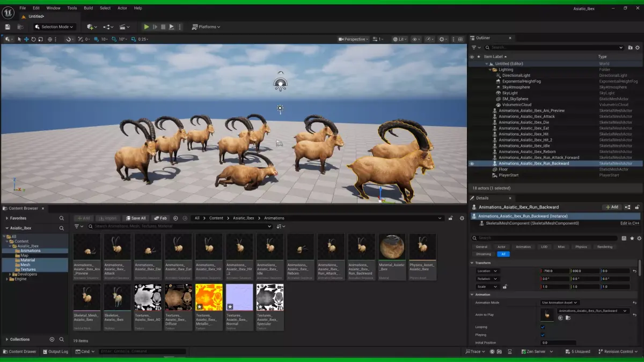
Task: Click the Save All button
Action: point(136,218)
